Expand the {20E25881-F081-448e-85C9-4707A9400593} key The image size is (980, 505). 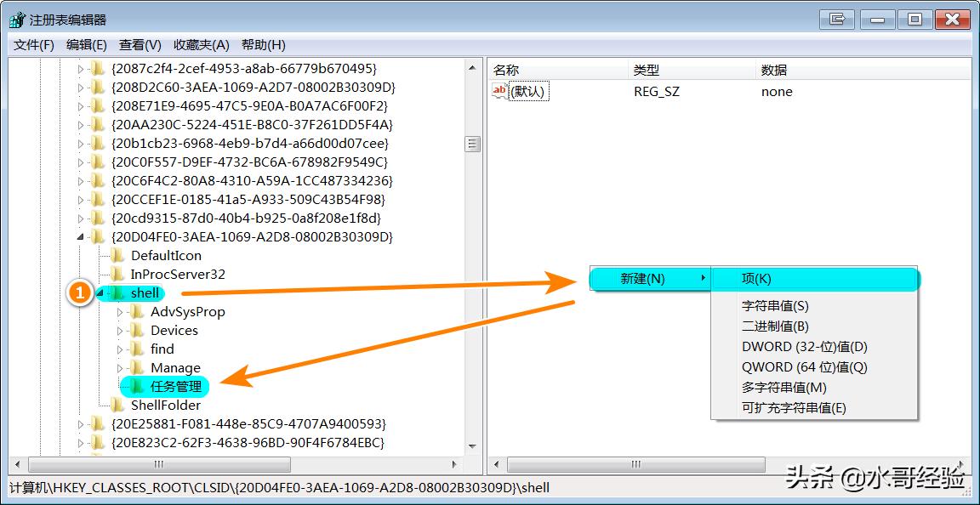point(81,424)
